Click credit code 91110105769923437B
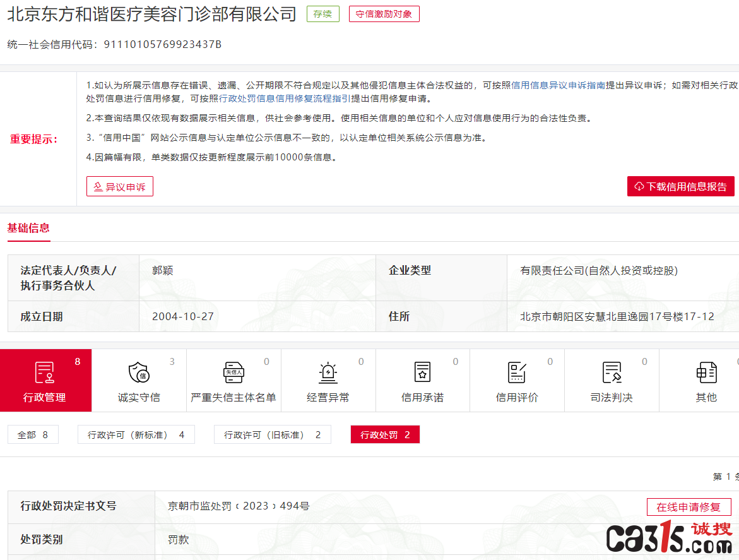The height and width of the screenshot is (560, 739). pos(163,44)
